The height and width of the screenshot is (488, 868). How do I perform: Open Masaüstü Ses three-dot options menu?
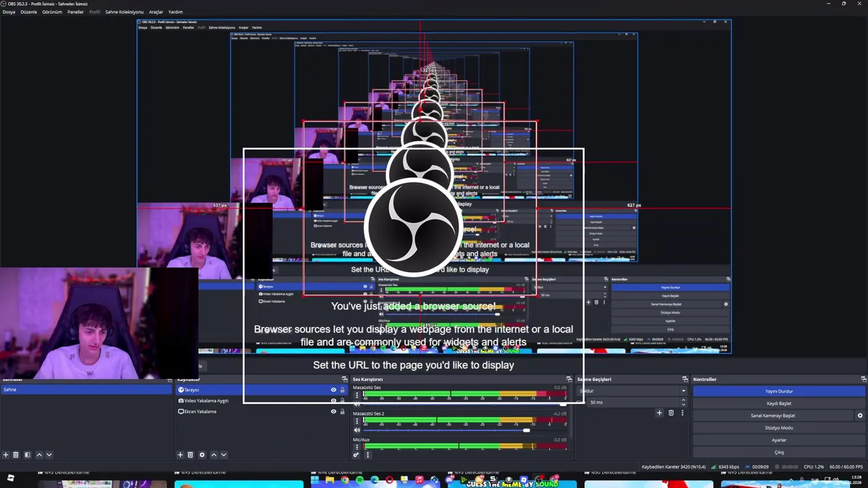coord(357,394)
